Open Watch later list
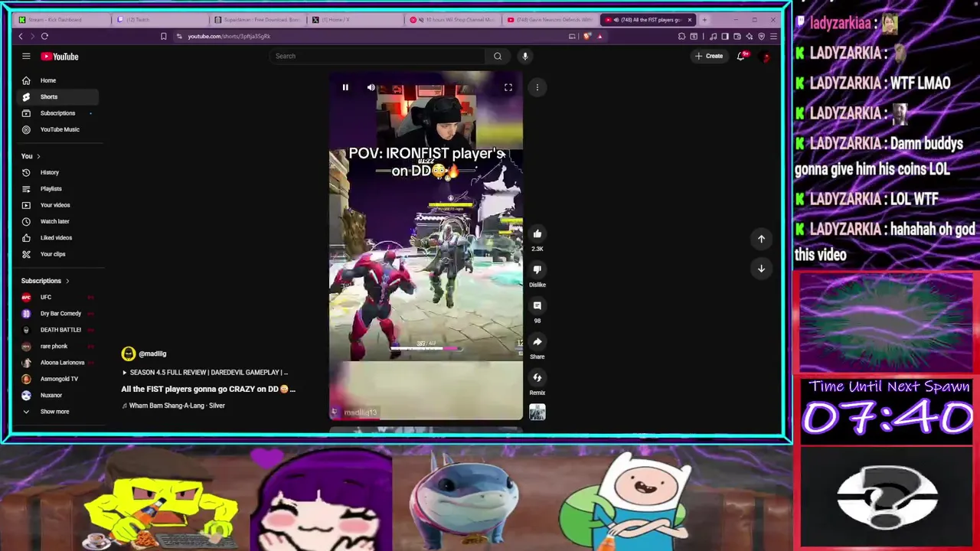This screenshot has width=980, height=551. pos(57,221)
